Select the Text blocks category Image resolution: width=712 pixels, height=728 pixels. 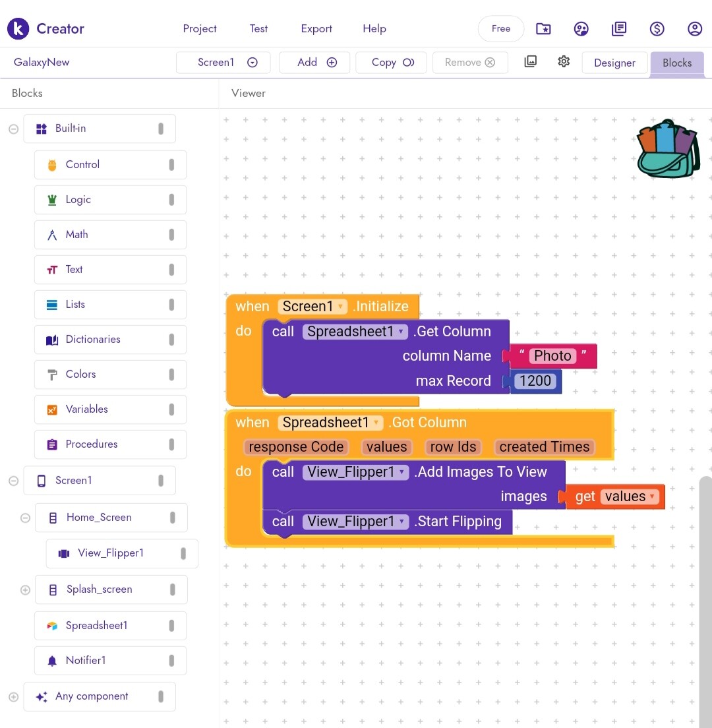pyautogui.click(x=111, y=269)
